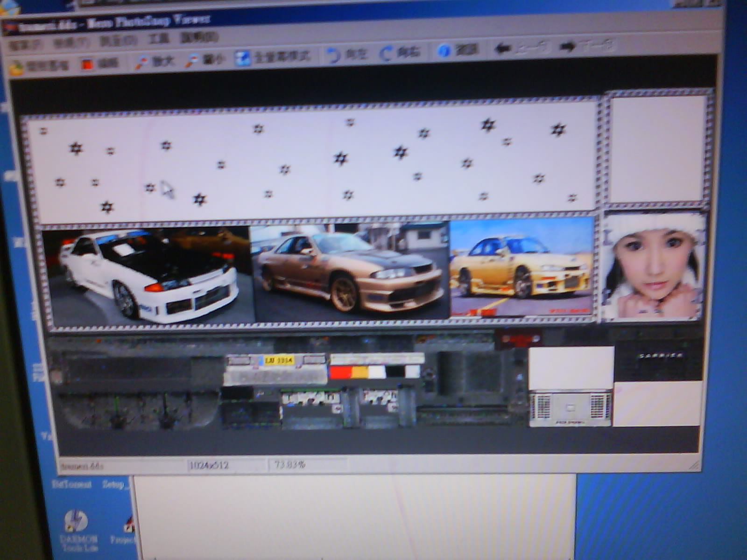Image resolution: width=747 pixels, height=560 pixels.
Task: Open DAEMON Tools Lite desktop icon
Action: pyautogui.click(x=77, y=522)
